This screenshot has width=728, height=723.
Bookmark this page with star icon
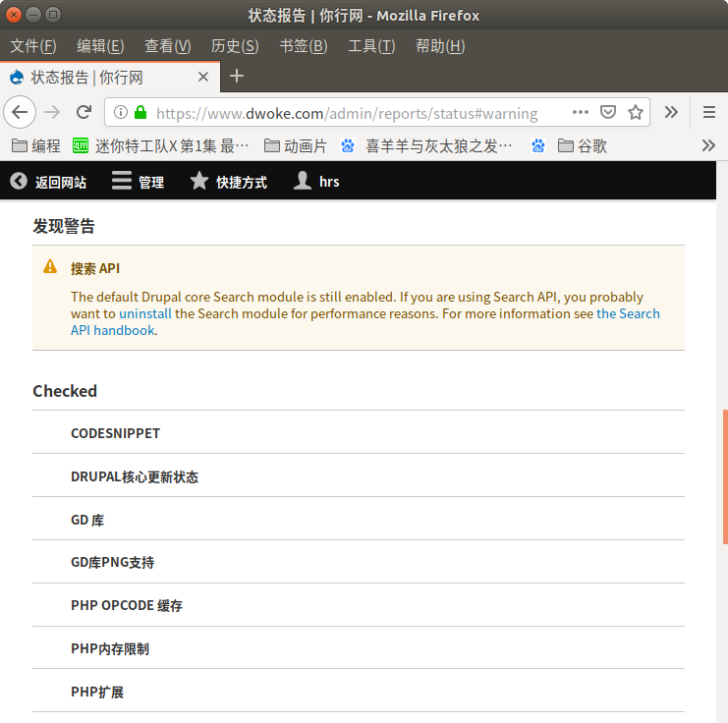[x=635, y=112]
